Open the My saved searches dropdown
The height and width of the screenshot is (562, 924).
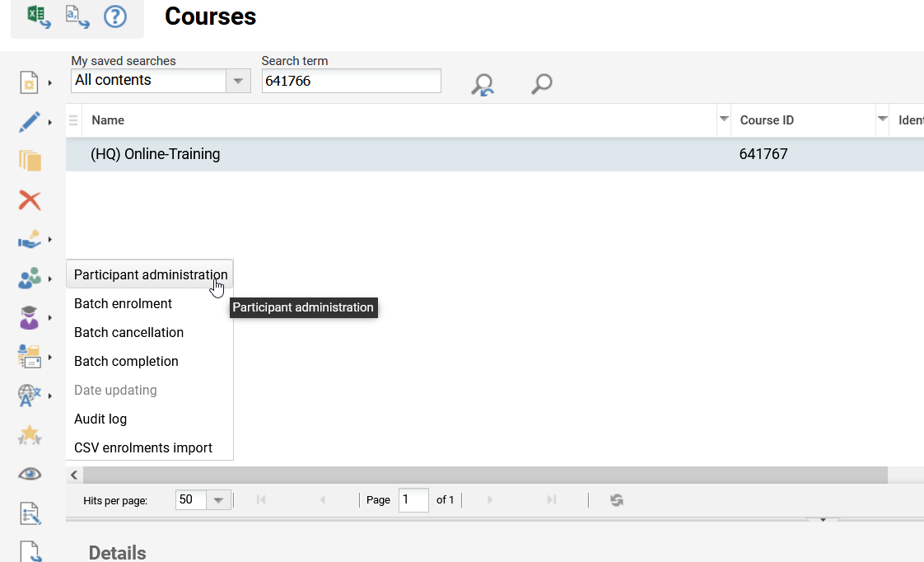(x=238, y=81)
